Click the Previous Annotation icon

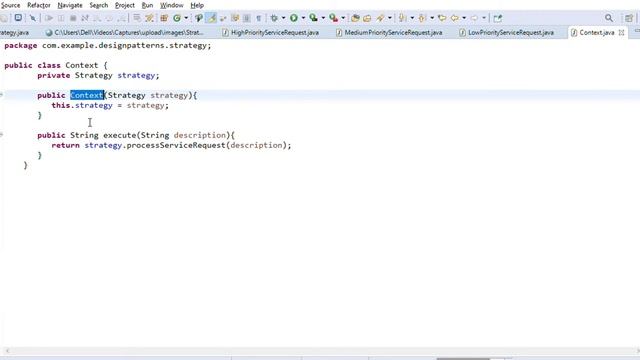(x=422, y=18)
